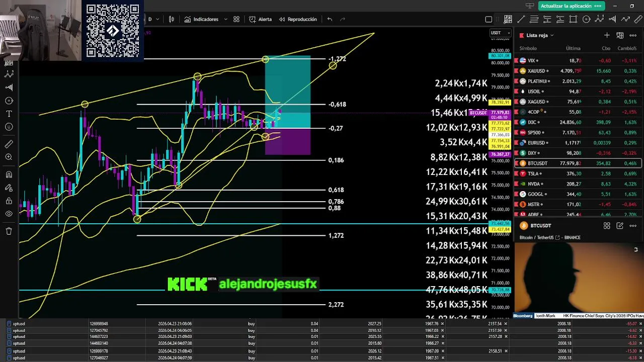
Task: Select the rectangle drawing tool in favorites bar
Action: coord(574,19)
